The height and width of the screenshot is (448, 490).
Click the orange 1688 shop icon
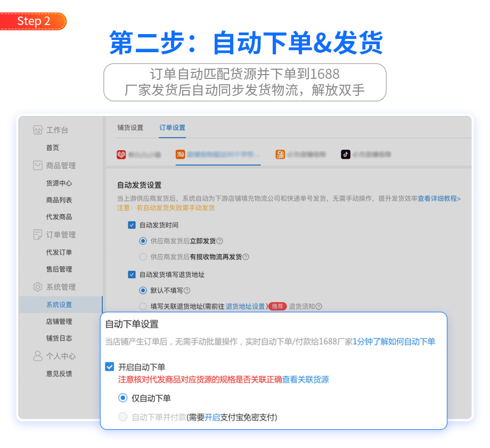coord(280,154)
